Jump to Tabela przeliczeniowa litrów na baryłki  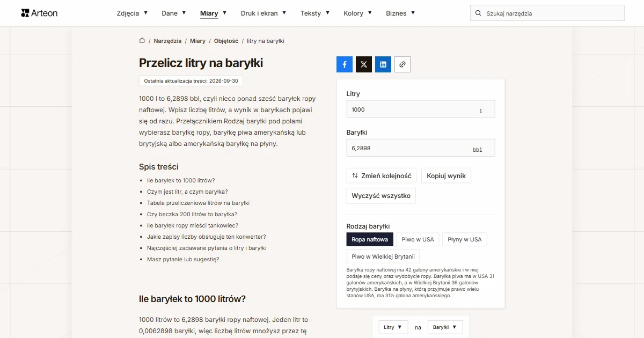198,203
